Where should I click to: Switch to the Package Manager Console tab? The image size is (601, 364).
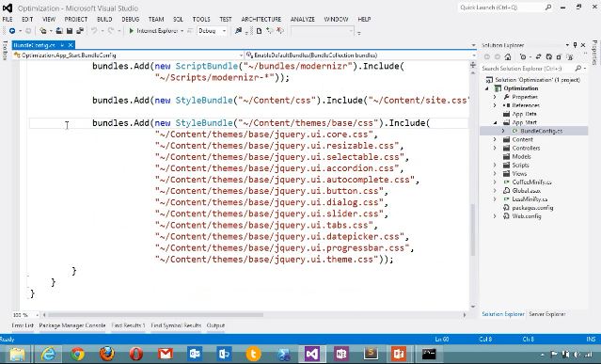point(72,325)
